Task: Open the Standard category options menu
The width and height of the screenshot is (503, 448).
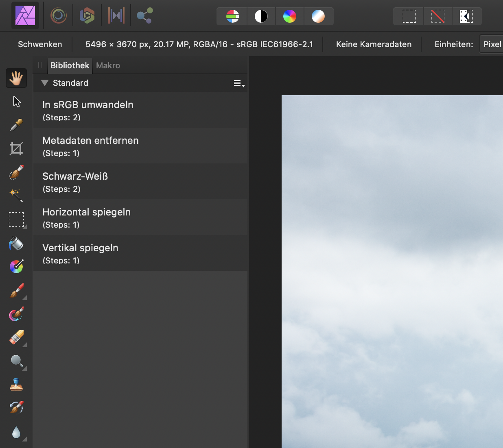Action: [x=239, y=83]
